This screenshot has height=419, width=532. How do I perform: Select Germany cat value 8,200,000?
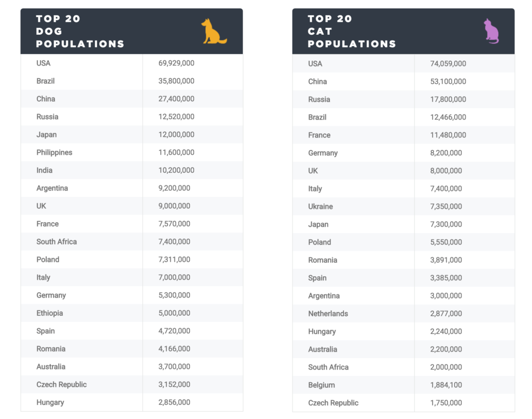(x=446, y=153)
